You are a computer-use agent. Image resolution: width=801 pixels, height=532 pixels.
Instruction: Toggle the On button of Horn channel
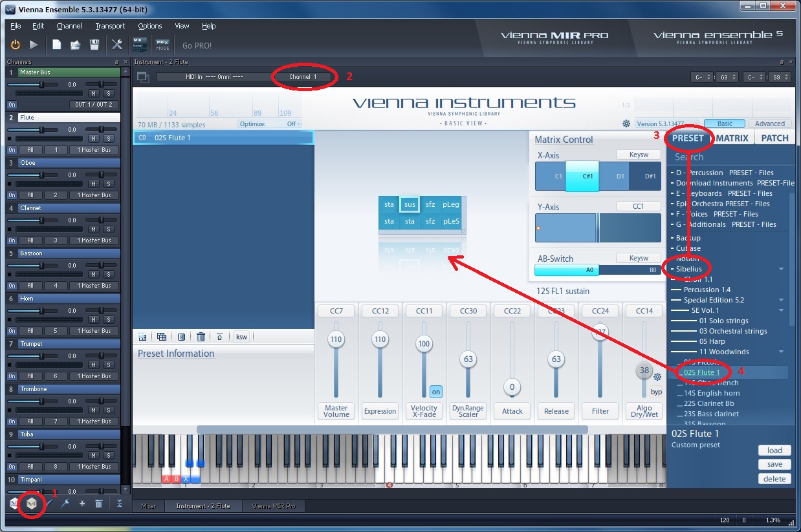click(12, 331)
